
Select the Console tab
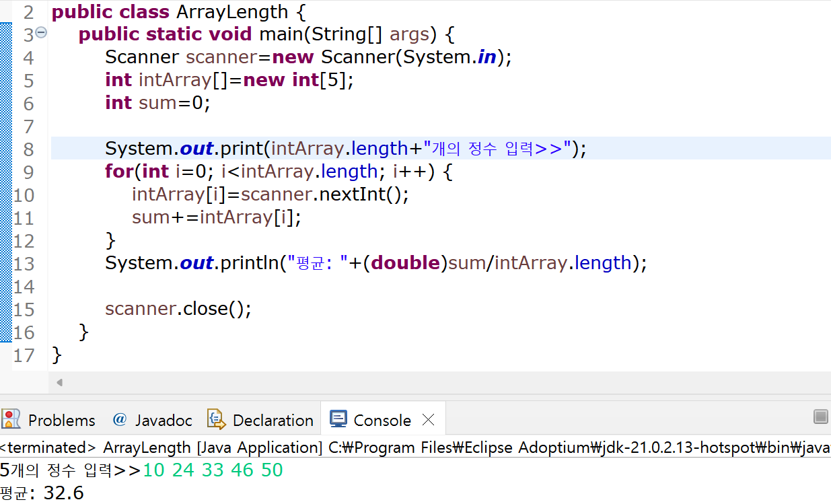(x=382, y=420)
